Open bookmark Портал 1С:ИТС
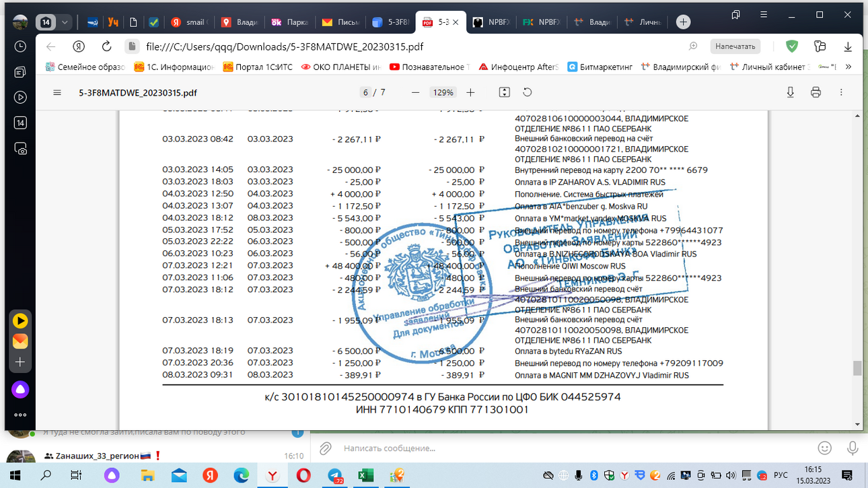 tap(258, 67)
